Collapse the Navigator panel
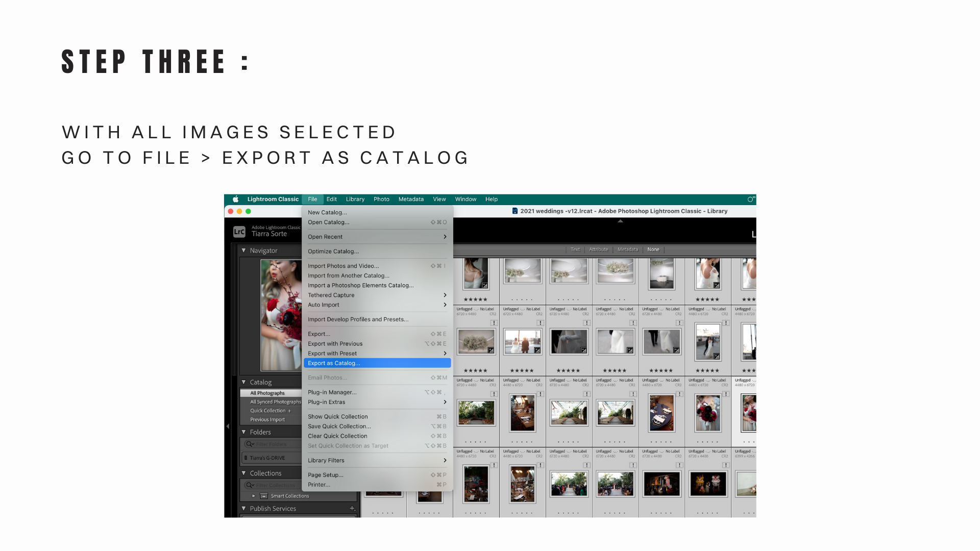 [x=243, y=251]
